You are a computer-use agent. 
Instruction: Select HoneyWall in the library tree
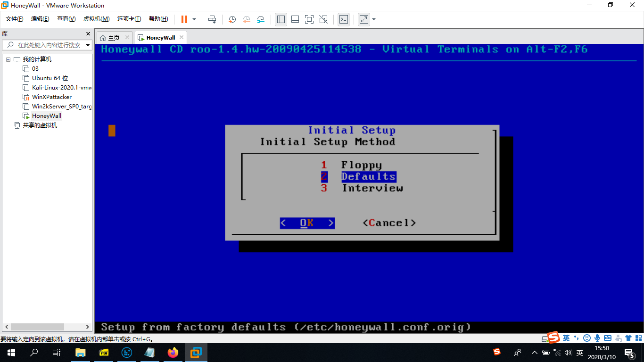[47, 116]
